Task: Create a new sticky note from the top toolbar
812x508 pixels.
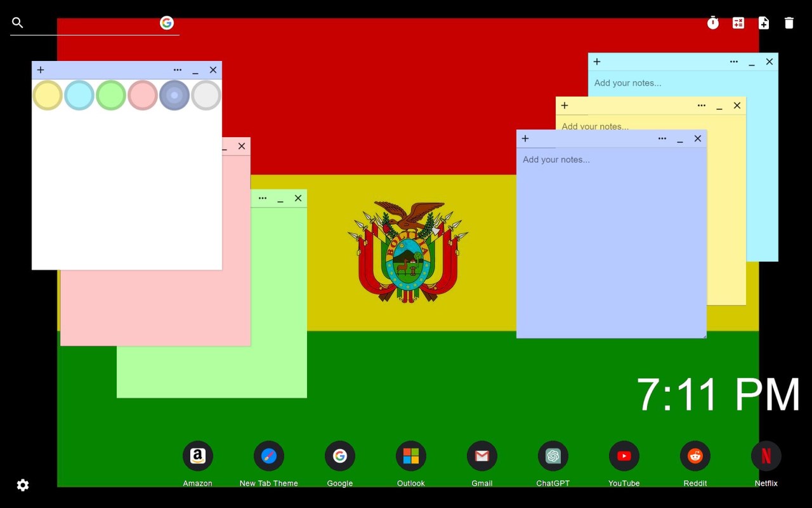Action: [x=764, y=23]
